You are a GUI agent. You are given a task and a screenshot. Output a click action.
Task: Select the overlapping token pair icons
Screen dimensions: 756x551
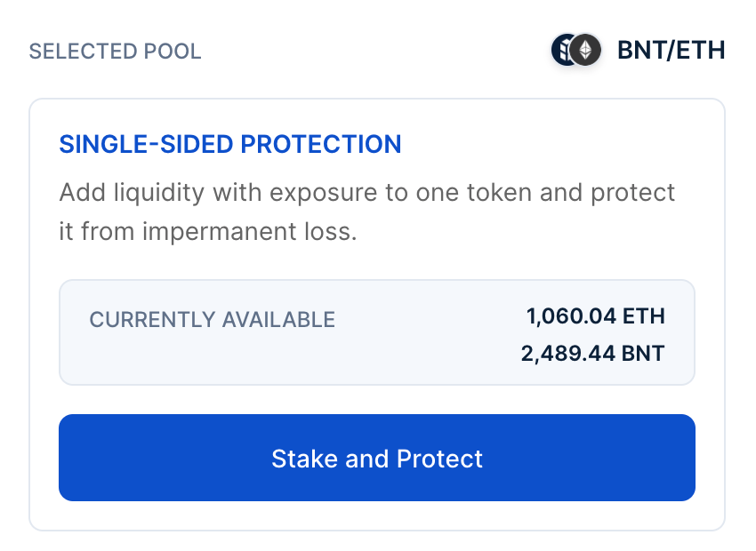[575, 51]
